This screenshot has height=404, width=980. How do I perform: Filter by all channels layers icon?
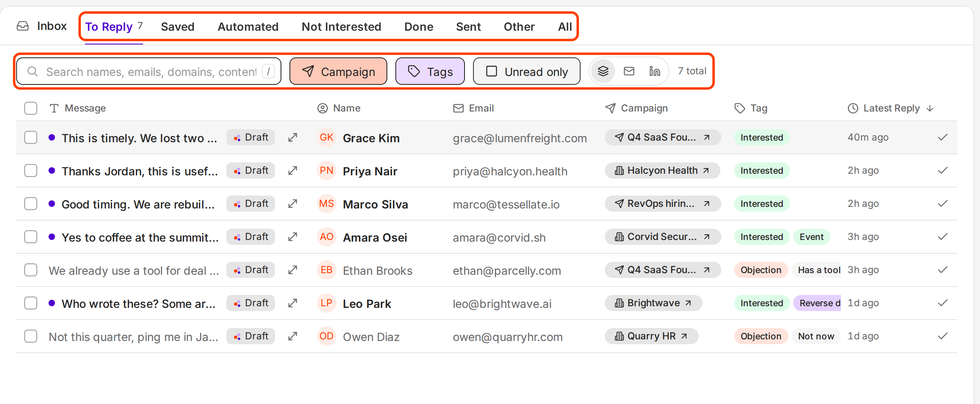603,71
